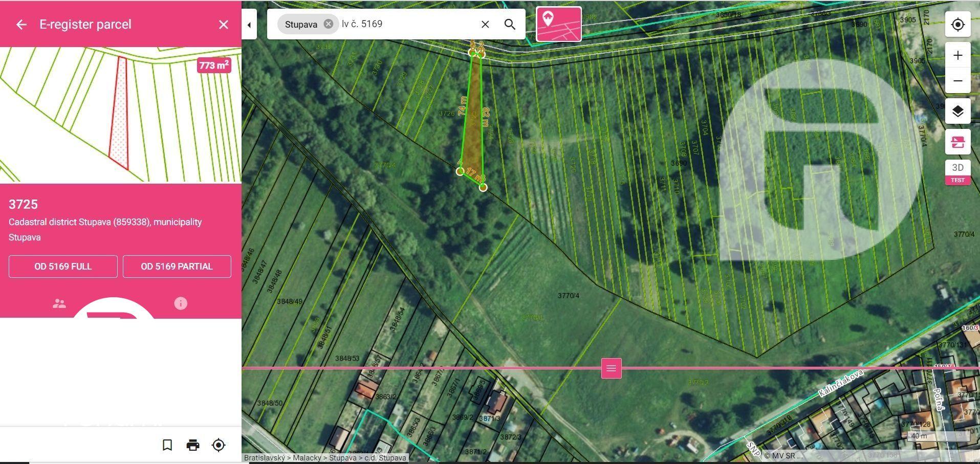Click parcel label 3871/3 on map
The height and width of the screenshot is (464, 980).
click(489, 418)
